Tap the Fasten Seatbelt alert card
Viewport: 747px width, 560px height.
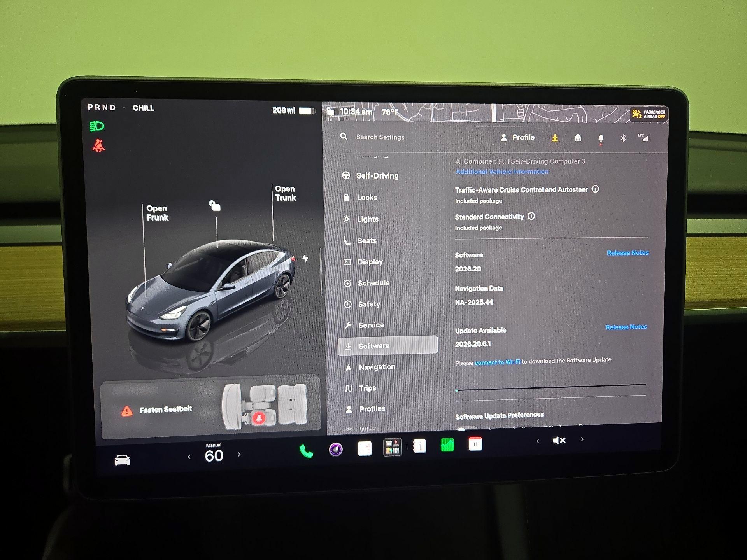(x=210, y=408)
